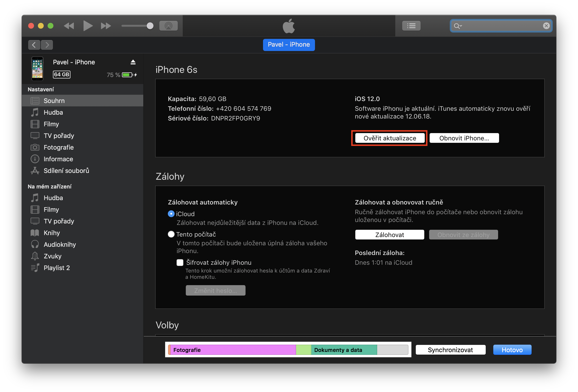Open Zvuky in device sidebar
Image resolution: width=578 pixels, height=392 pixels.
pyautogui.click(x=52, y=256)
